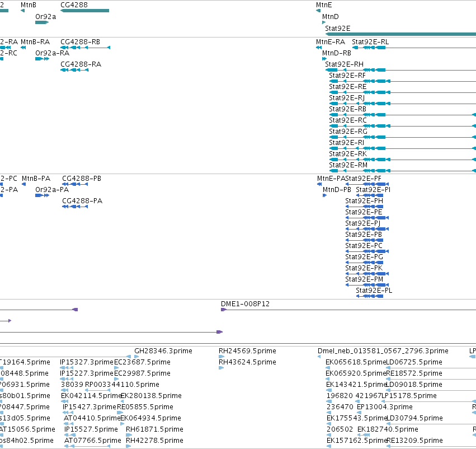Screen dimensions: 476x449
Task: Select transcript CG4288-RB
Action: tap(80, 41)
